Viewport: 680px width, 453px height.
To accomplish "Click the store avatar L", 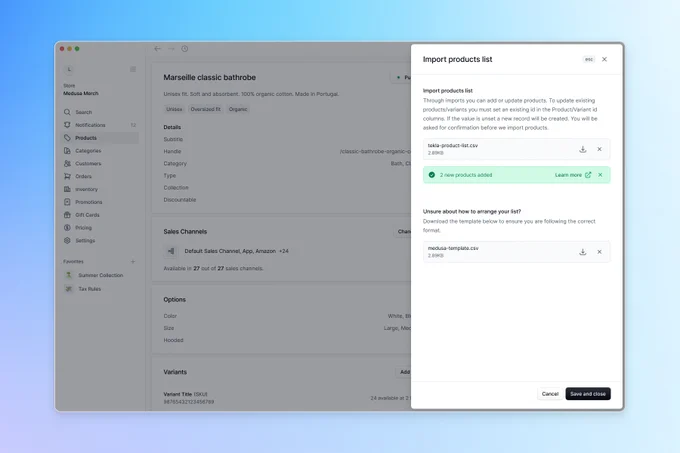I will point(69,69).
